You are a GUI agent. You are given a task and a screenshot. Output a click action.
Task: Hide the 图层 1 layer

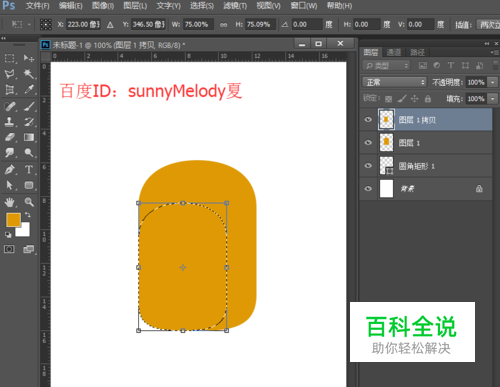[x=368, y=143]
